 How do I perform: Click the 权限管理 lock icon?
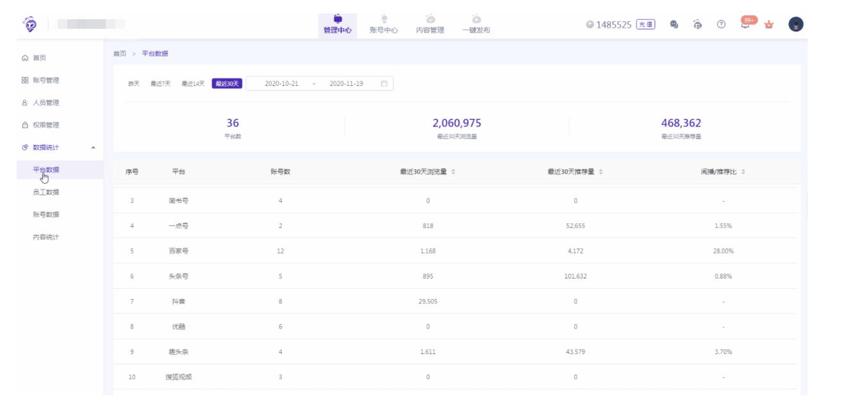[25, 126]
